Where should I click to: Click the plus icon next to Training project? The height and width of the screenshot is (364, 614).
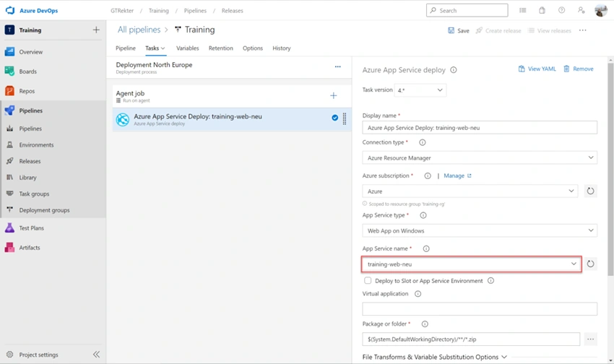tap(96, 30)
